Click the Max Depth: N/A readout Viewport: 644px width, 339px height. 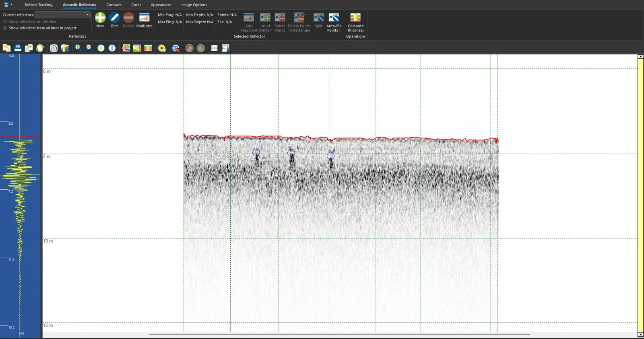click(x=200, y=22)
